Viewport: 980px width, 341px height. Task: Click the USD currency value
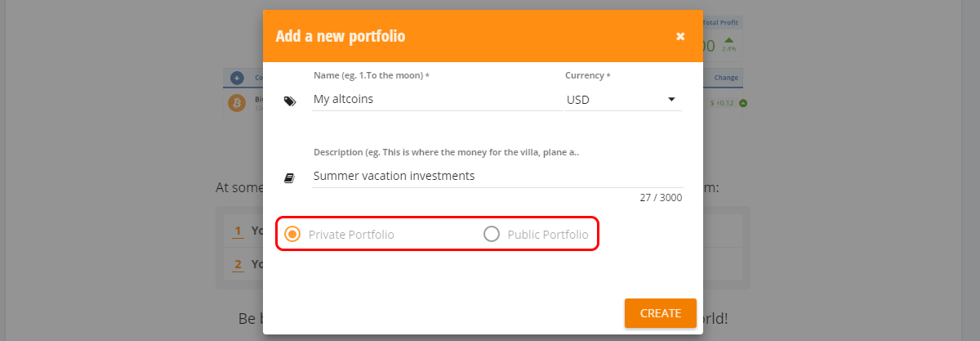coord(578,100)
